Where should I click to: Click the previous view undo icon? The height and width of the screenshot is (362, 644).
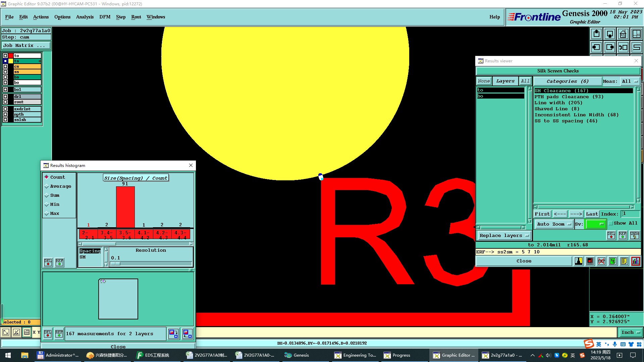click(x=623, y=47)
